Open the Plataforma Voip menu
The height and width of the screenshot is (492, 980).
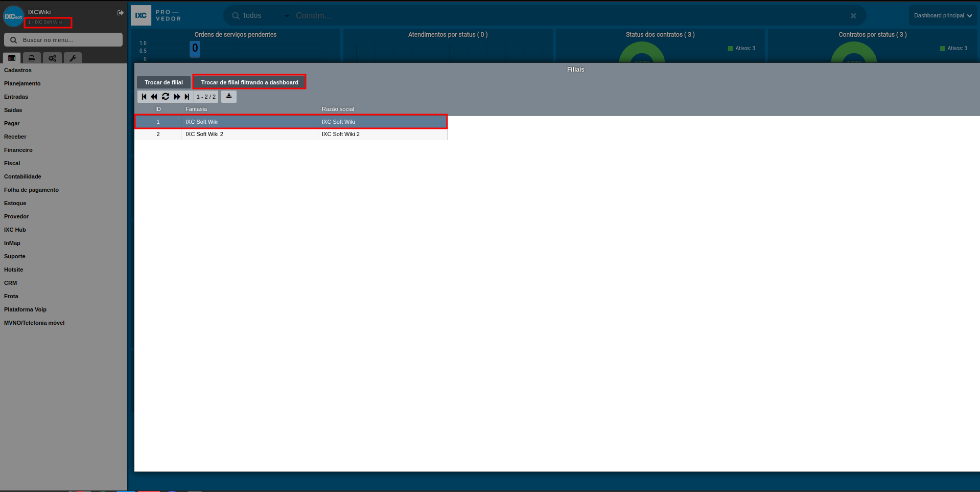coord(25,309)
